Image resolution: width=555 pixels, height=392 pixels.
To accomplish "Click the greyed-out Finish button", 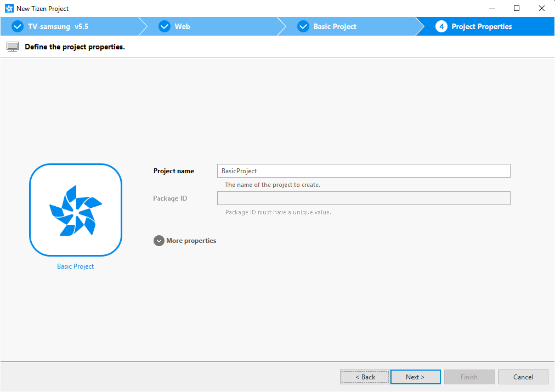I will click(469, 377).
